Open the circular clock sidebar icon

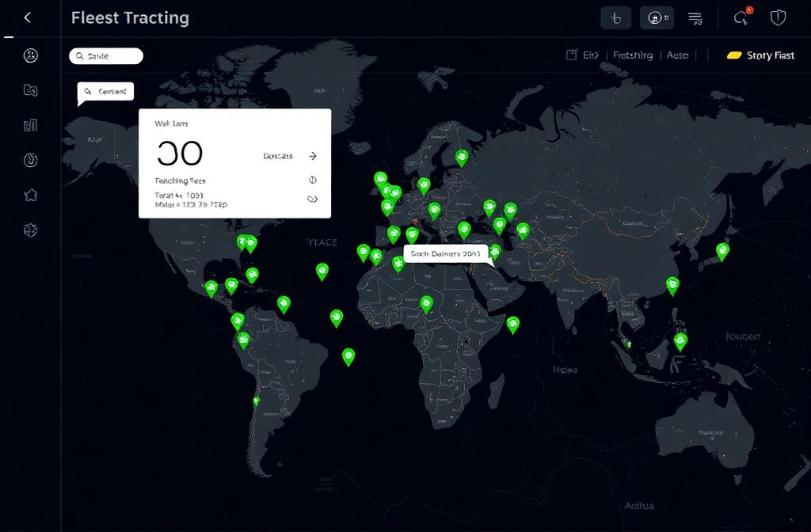[x=31, y=160]
